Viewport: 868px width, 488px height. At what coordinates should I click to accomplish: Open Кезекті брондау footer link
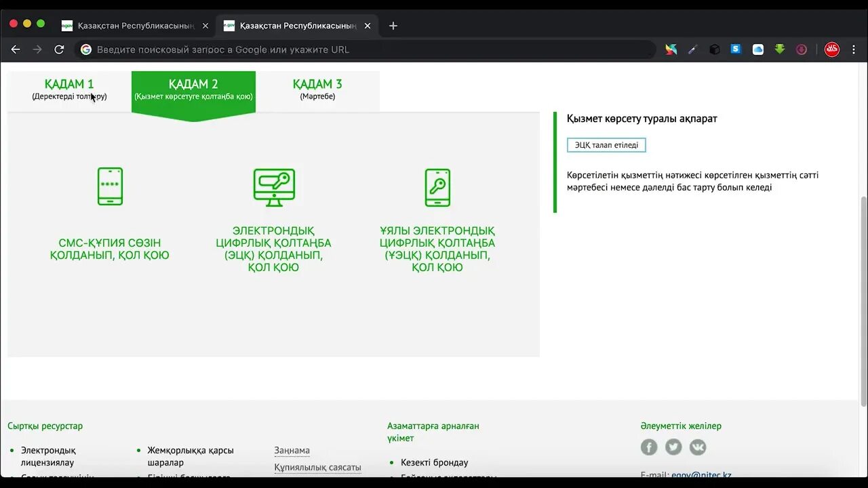(435, 462)
